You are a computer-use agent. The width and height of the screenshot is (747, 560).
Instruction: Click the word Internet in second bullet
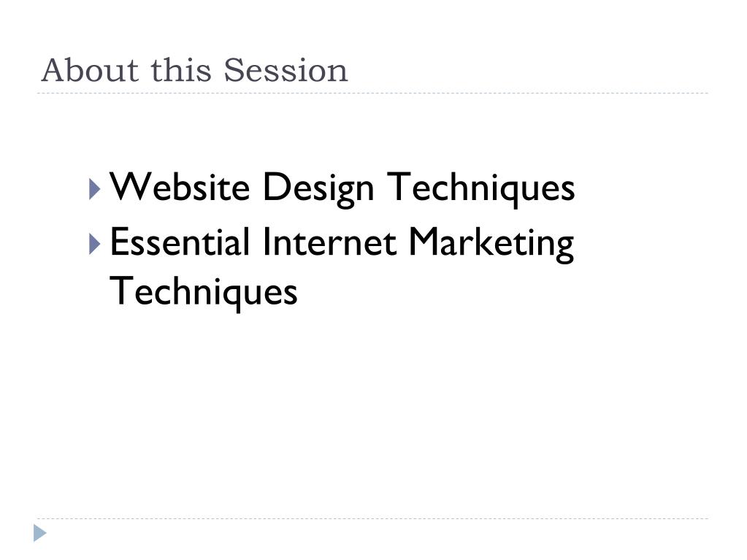[329, 242]
